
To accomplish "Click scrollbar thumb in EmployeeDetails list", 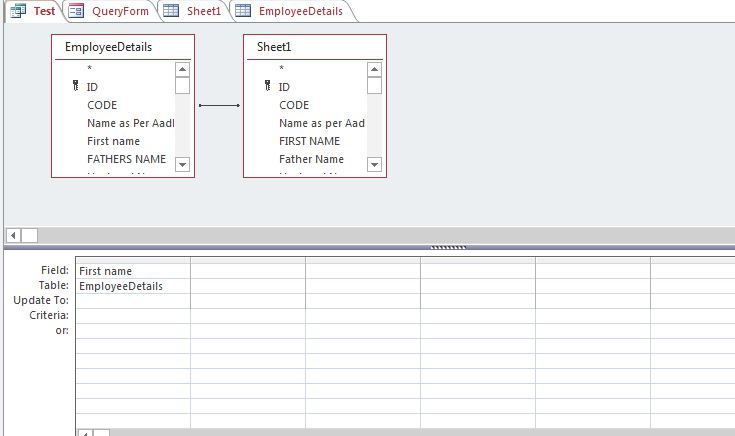I will pyautogui.click(x=182, y=86).
